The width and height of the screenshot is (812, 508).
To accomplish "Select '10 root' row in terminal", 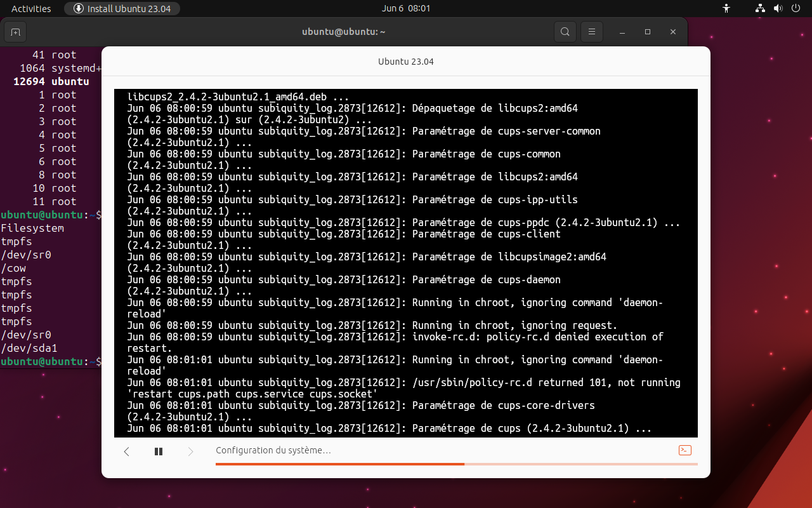I will 54,188.
